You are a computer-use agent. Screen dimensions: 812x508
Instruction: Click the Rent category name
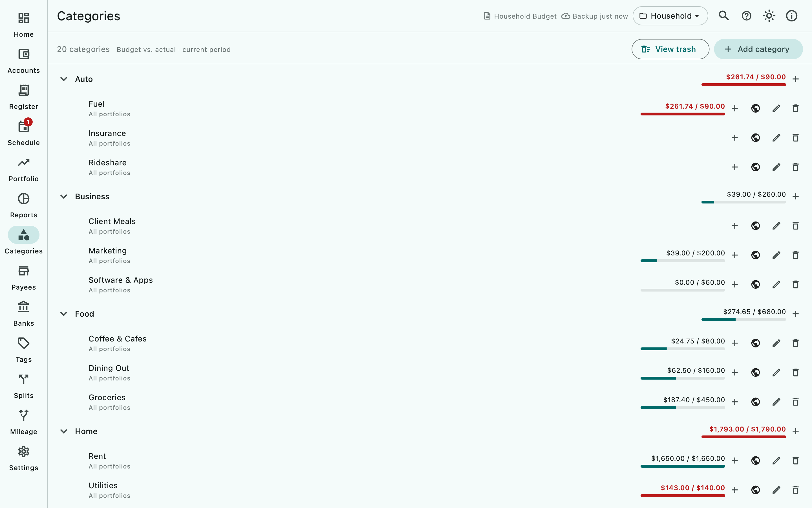pos(97,456)
